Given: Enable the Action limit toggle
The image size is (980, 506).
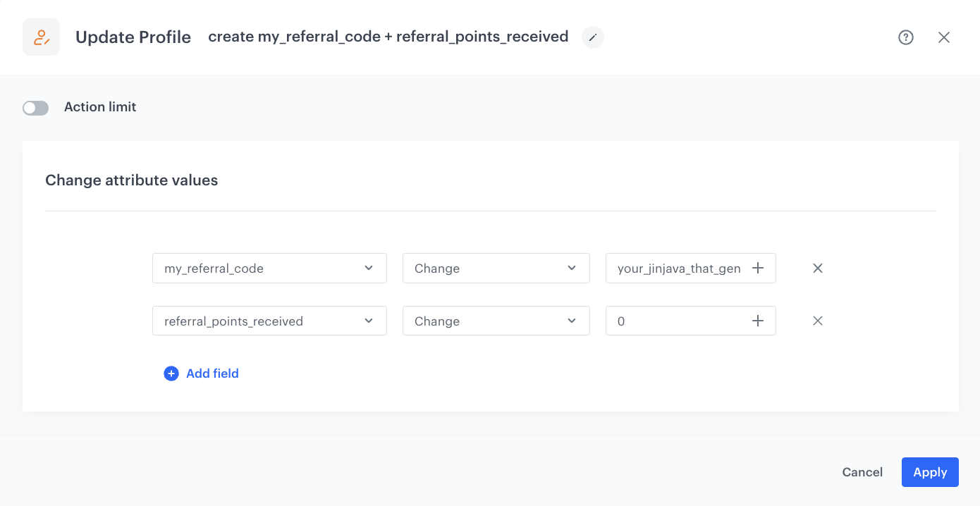Looking at the screenshot, I should (35, 107).
